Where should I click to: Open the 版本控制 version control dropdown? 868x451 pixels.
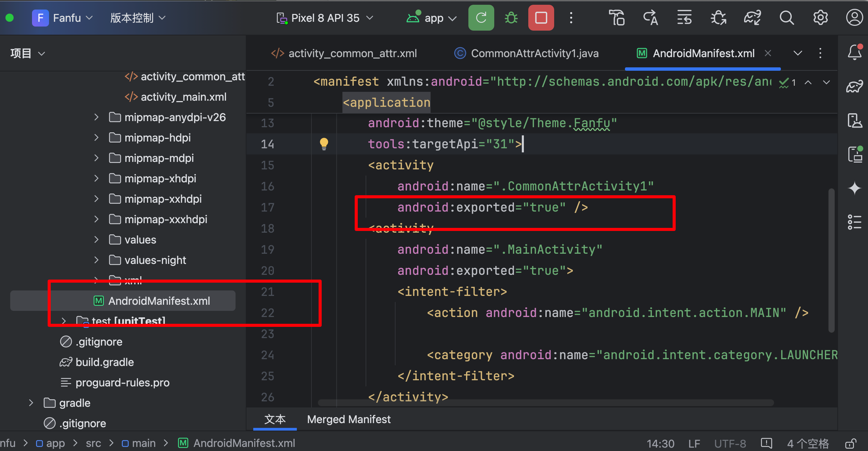[138, 18]
